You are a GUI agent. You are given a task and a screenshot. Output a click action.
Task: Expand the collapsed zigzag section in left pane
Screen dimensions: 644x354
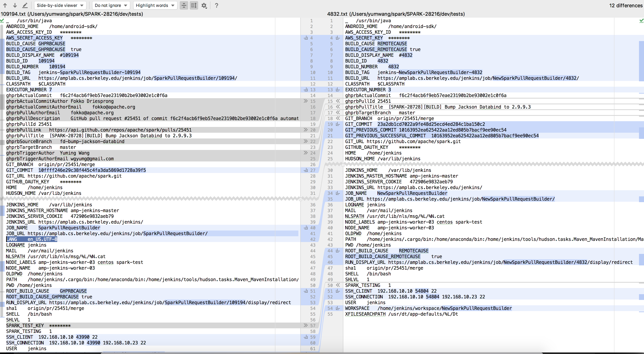pos(300,199)
